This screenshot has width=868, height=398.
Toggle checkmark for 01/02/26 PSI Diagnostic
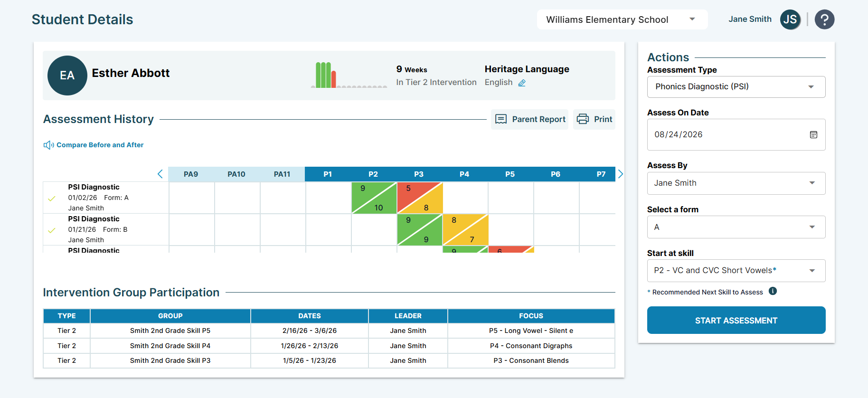[x=52, y=199]
